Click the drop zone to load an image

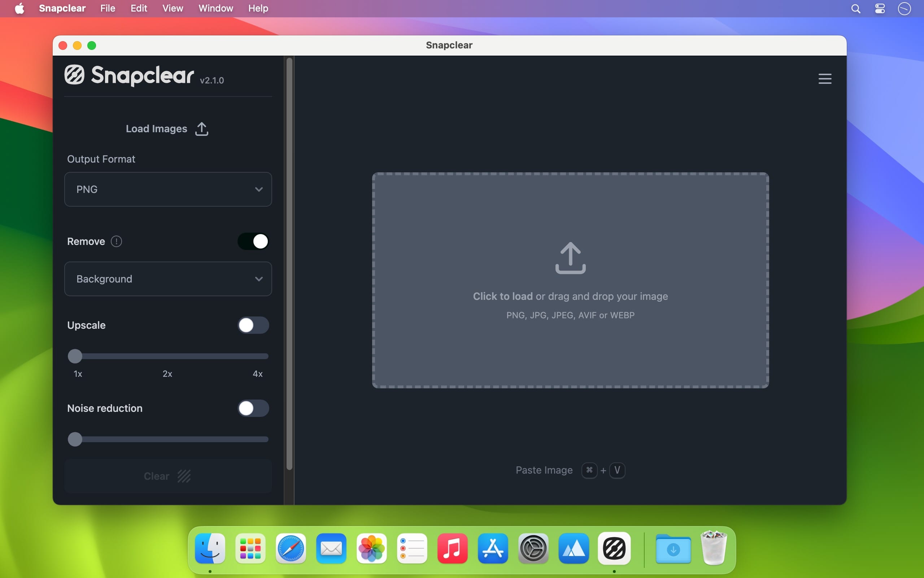pos(570,280)
